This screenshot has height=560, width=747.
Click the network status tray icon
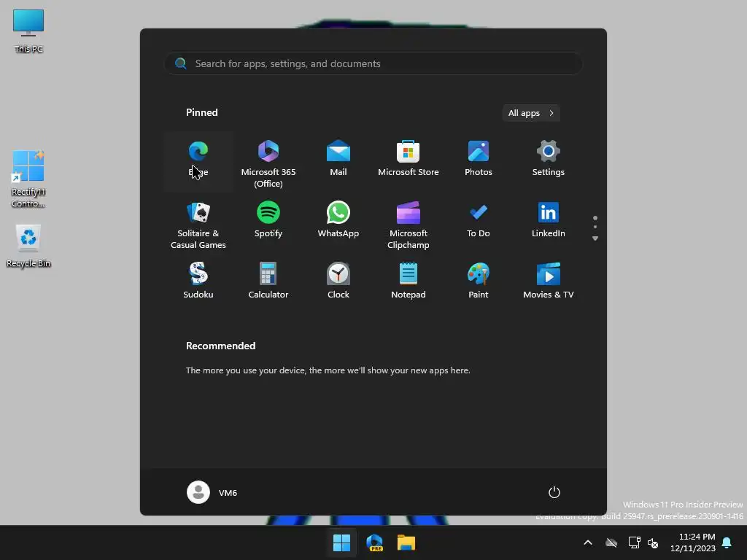point(634,542)
